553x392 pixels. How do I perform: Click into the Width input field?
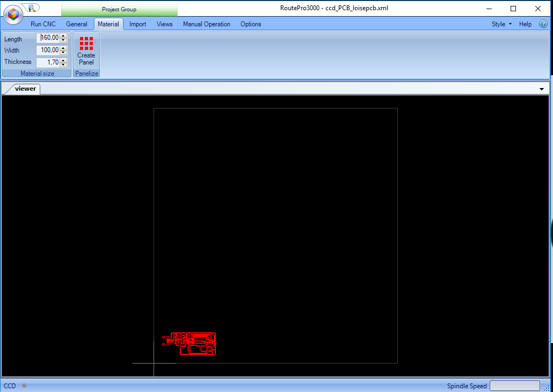[x=48, y=50]
